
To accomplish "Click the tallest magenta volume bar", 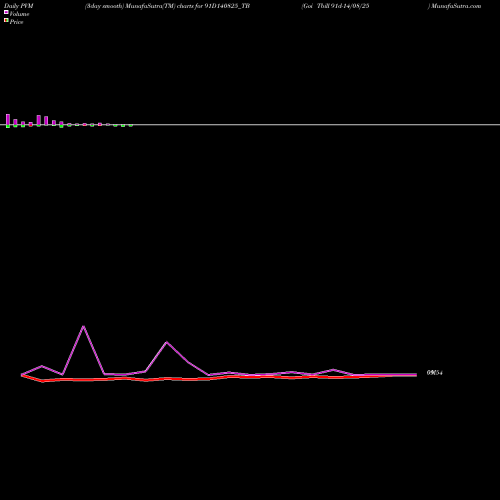I will click(8, 120).
